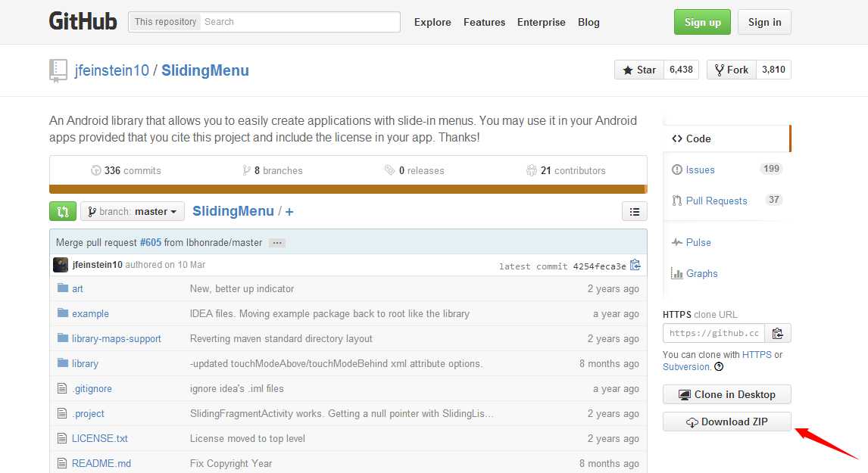Click the repository book icon beside jfeinstein10
This screenshot has width=868, height=473.
tap(58, 71)
